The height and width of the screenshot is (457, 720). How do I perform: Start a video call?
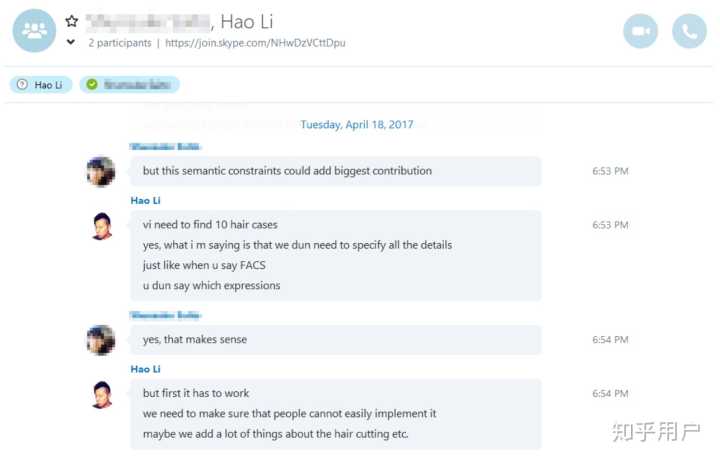(640, 31)
